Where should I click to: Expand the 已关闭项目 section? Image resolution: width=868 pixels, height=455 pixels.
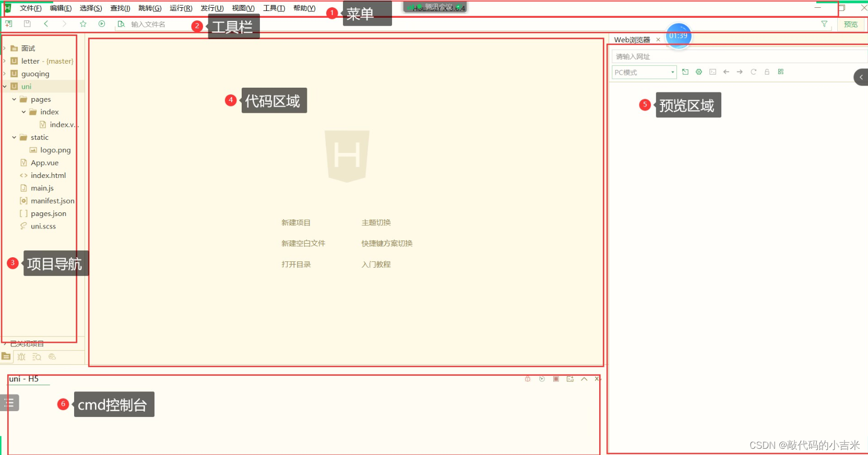(x=5, y=343)
